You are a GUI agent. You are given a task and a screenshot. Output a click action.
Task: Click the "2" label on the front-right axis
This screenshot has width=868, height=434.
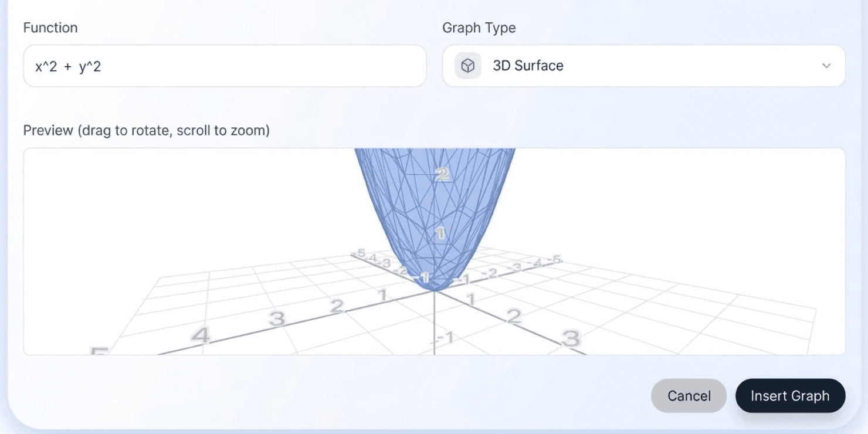[x=514, y=317]
